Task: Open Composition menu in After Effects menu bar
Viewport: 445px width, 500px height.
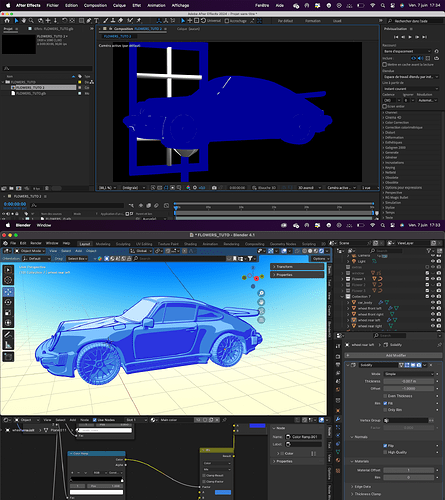Action: coord(95,5)
